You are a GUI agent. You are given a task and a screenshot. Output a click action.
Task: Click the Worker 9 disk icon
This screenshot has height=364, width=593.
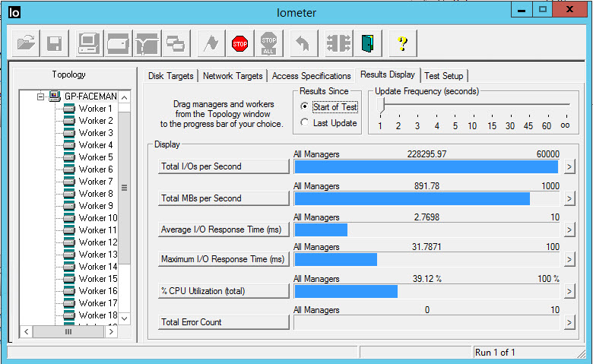click(69, 206)
